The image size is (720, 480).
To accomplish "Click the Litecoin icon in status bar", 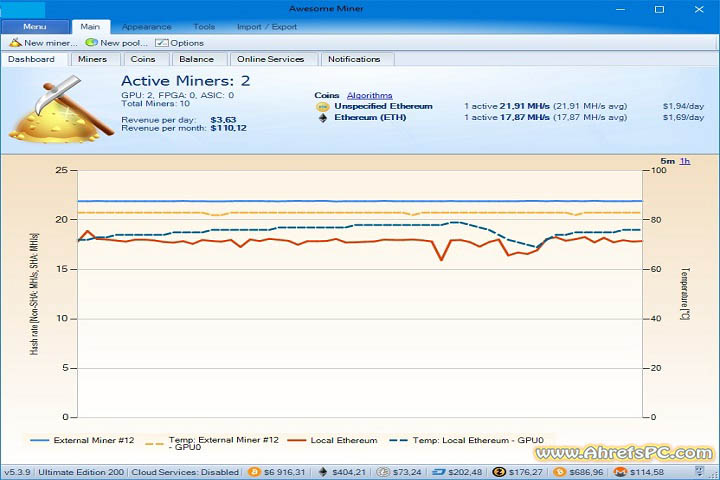I will pos(383,472).
